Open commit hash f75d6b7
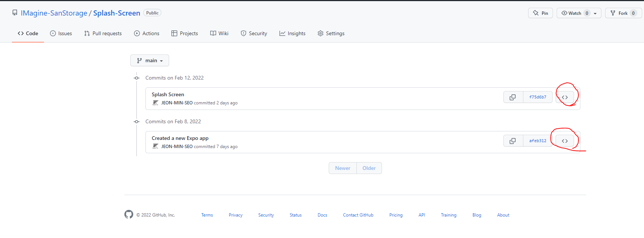644x238 pixels. click(x=538, y=97)
